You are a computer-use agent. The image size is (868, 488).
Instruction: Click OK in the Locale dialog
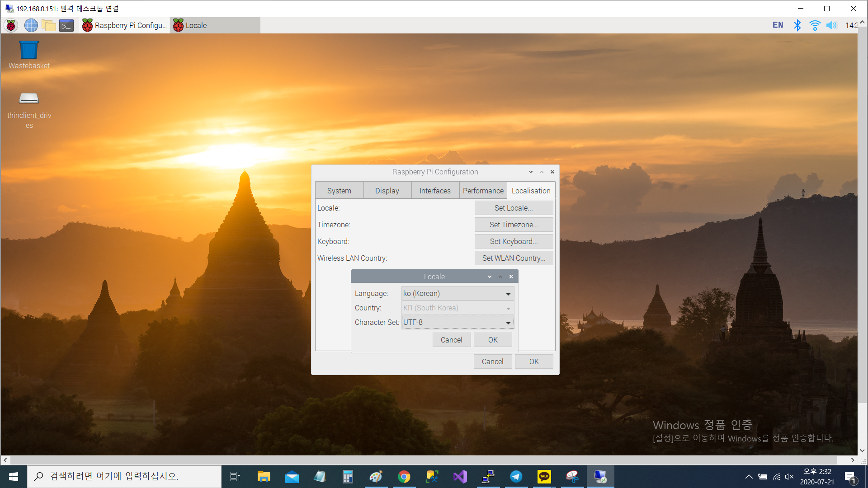click(493, 340)
